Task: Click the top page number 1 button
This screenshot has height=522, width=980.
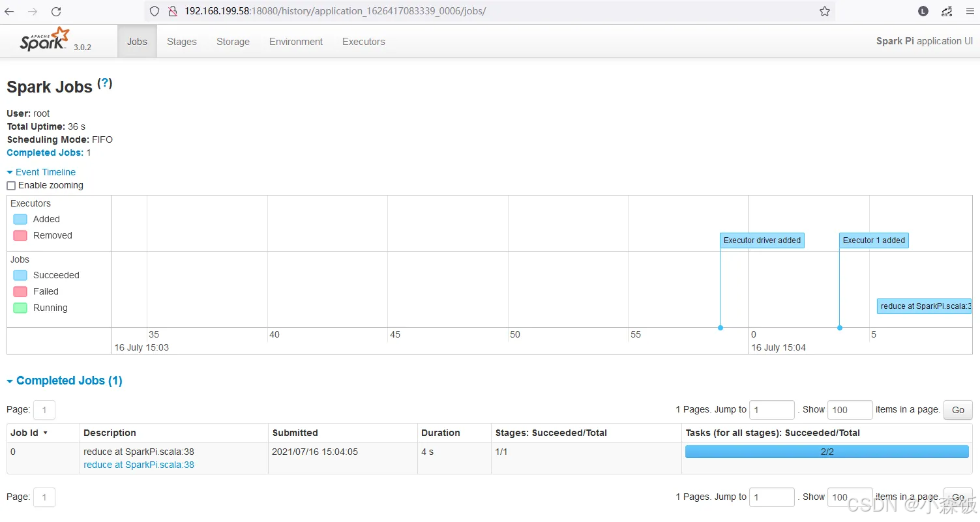Action: [44, 410]
